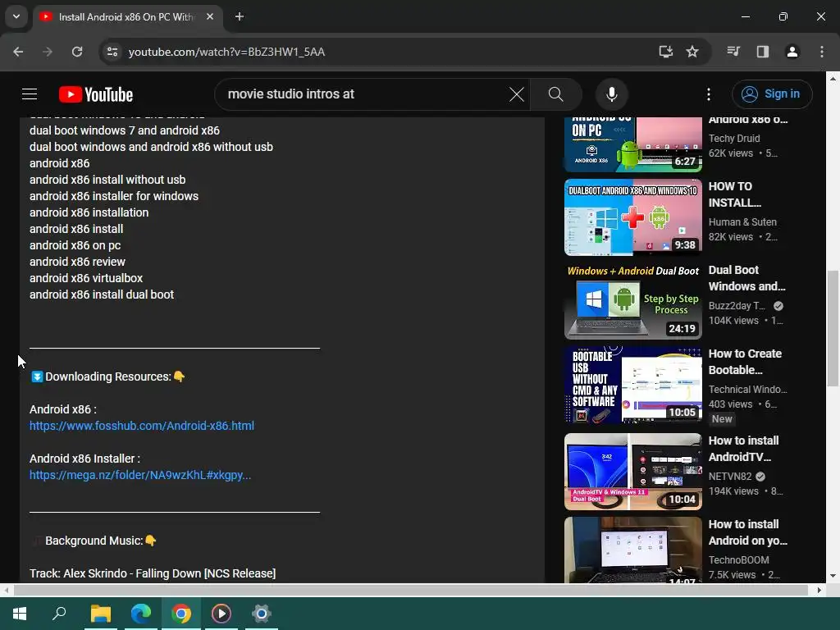Open Chrome media controls
Viewport: 840px width, 630px height.
point(733,52)
